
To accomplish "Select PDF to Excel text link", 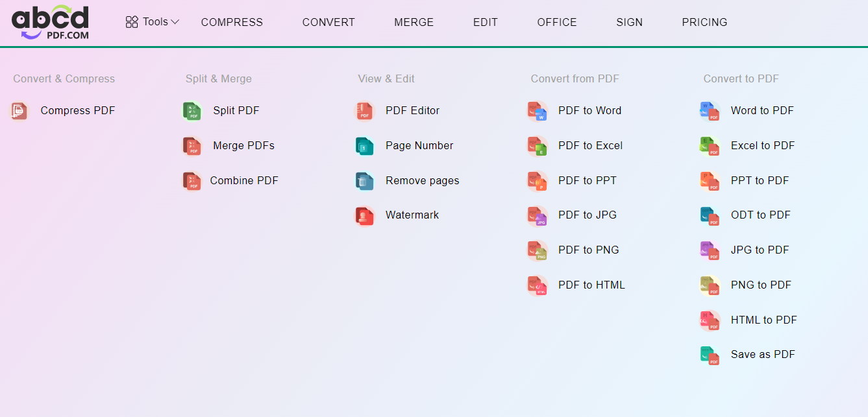I will [x=590, y=146].
